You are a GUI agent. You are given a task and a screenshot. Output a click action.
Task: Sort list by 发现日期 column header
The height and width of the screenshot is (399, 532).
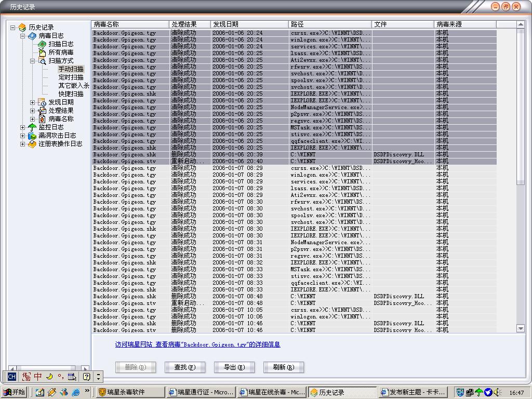tap(249, 24)
